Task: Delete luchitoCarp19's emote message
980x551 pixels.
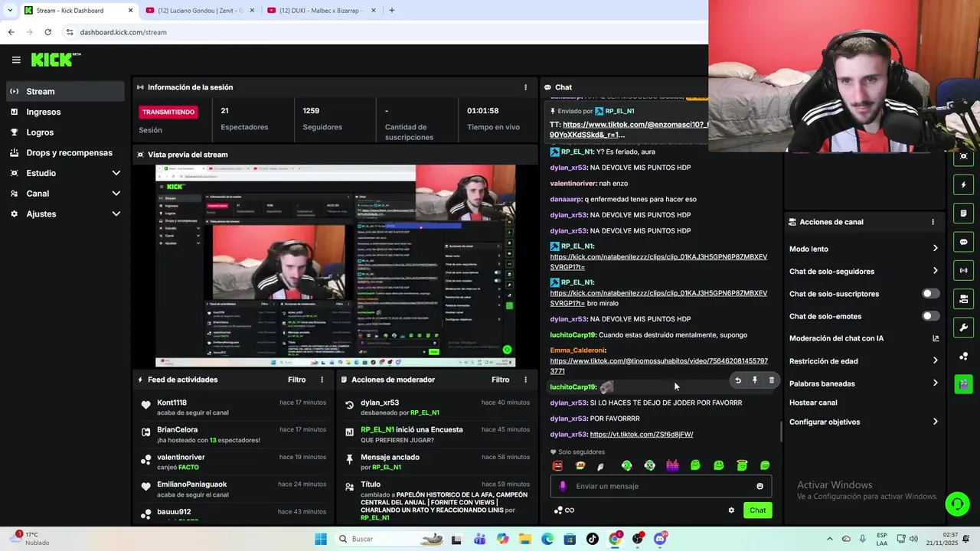Action: click(x=772, y=380)
